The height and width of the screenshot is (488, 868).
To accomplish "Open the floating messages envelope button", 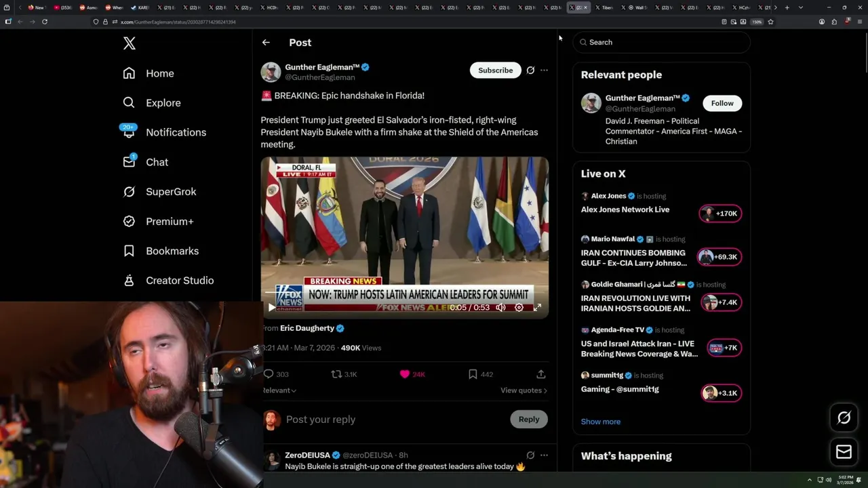I will 844,452.
